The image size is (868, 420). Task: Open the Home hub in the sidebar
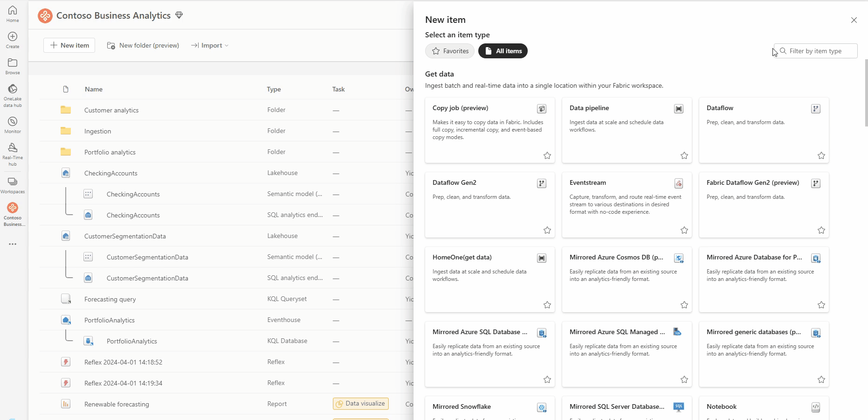[x=12, y=13]
